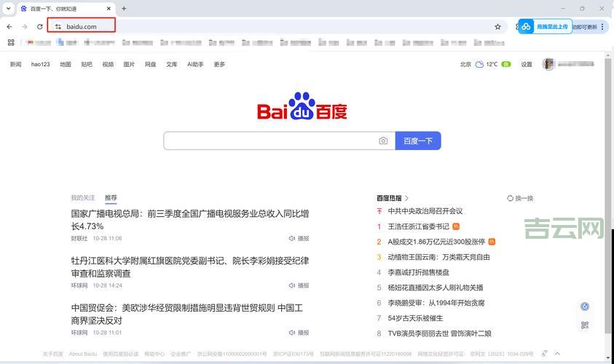
Task: Open the AI助手 link
Action: click(195, 64)
